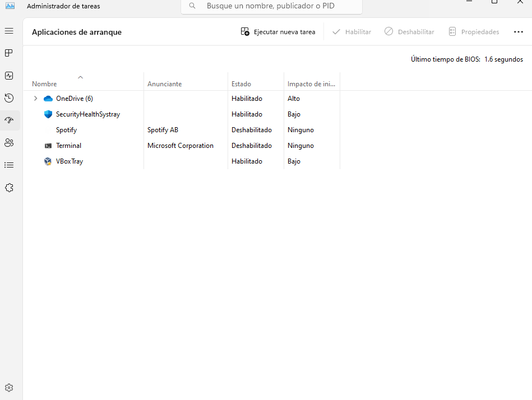Sort by Nombre column header
Viewport: 532px width, 400px height.
click(44, 84)
